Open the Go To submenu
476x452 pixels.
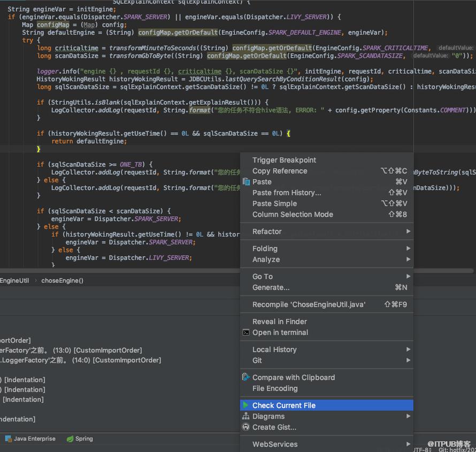(263, 277)
